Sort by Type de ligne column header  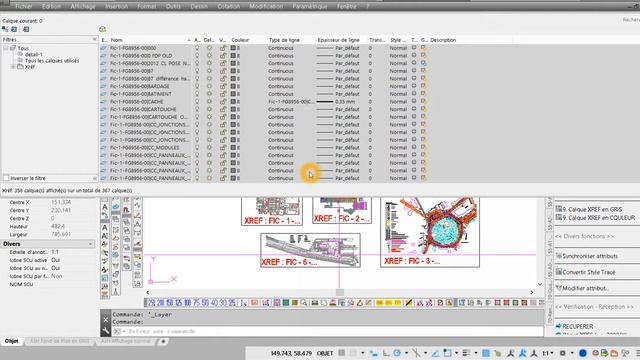click(284, 40)
